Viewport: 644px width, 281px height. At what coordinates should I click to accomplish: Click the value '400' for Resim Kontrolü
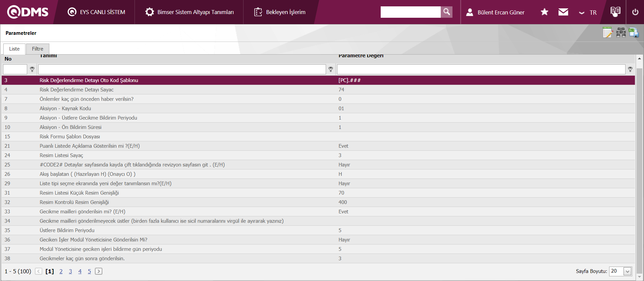[343, 202]
